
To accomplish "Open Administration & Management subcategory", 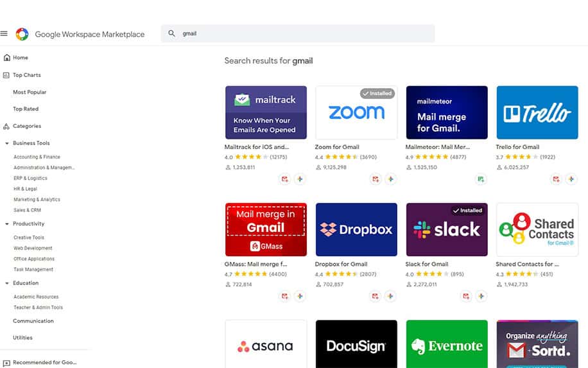I will pyautogui.click(x=44, y=168).
